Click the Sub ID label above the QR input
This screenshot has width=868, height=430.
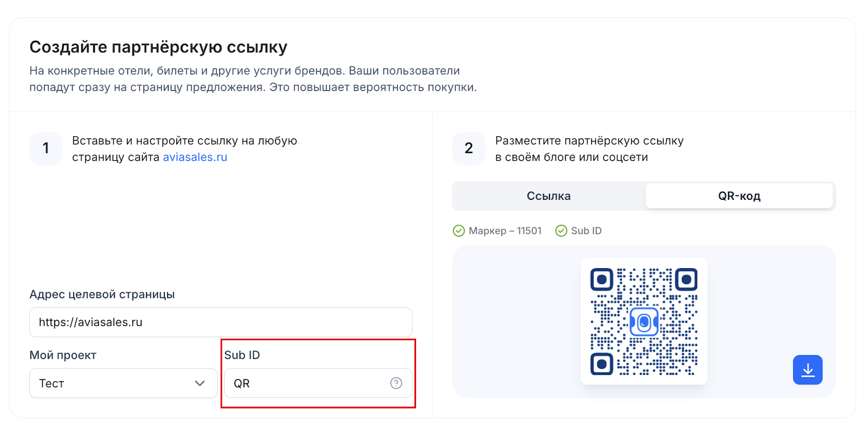242,355
